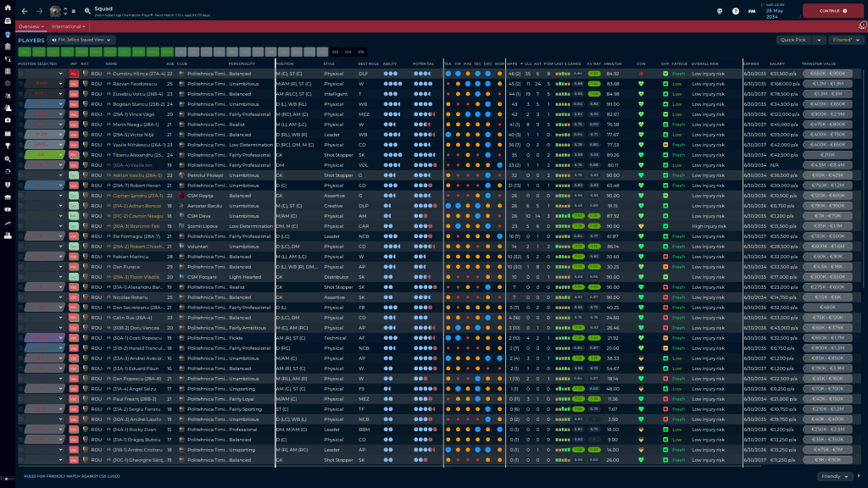
Task: Open FM_Jellico Squad View dropdown
Action: 82,40
